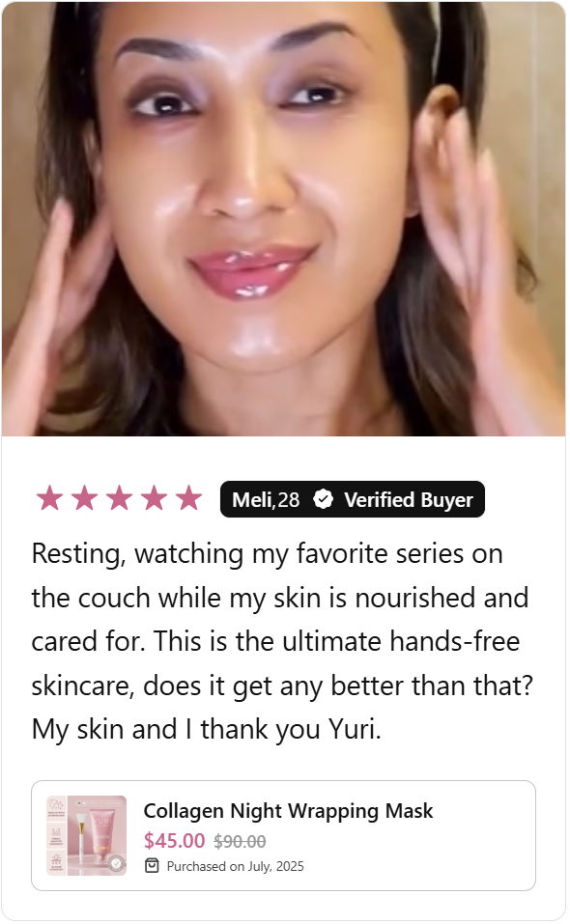
Task: Open the Collagen Night Wrapping Mask product title
Action: (288, 811)
